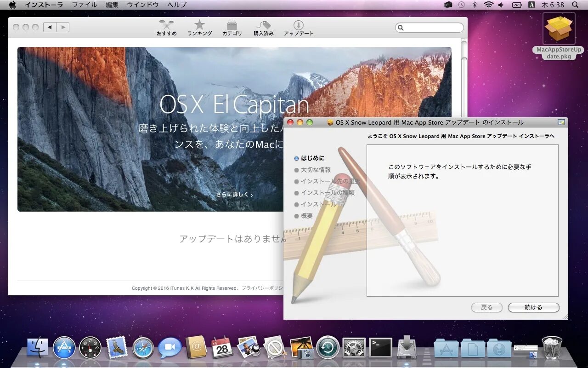The width and height of the screenshot is (588, 368).
Task: Open the ウインドウ menu
Action: click(143, 5)
